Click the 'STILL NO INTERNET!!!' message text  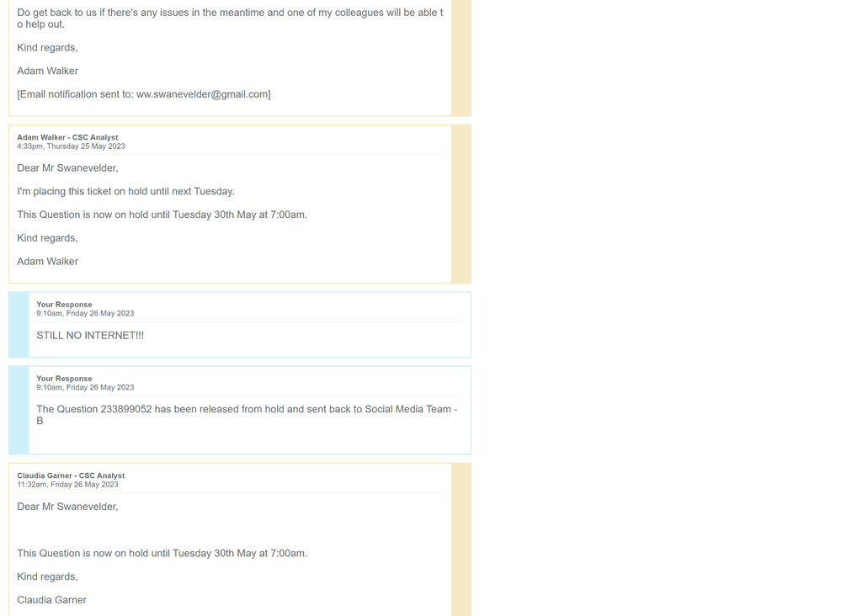click(90, 336)
